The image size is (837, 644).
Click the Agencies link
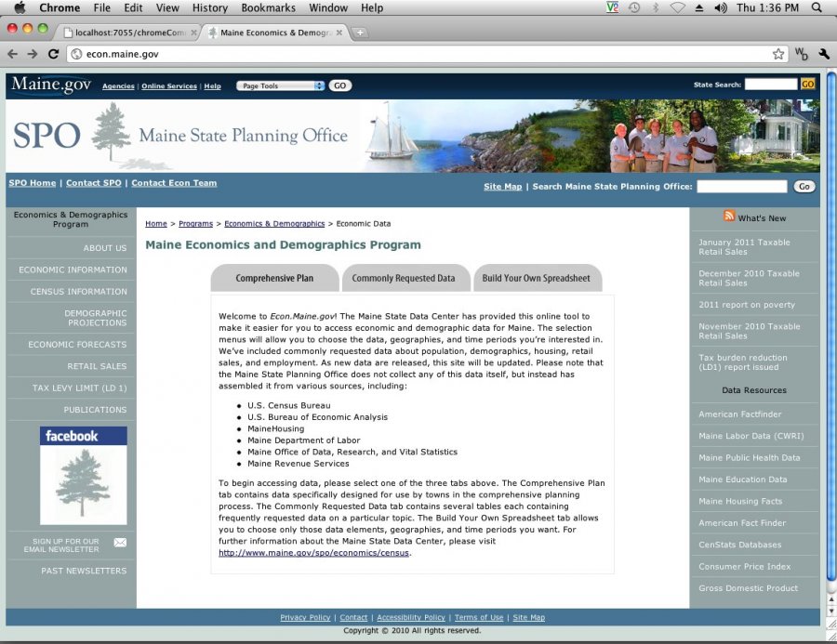point(118,85)
